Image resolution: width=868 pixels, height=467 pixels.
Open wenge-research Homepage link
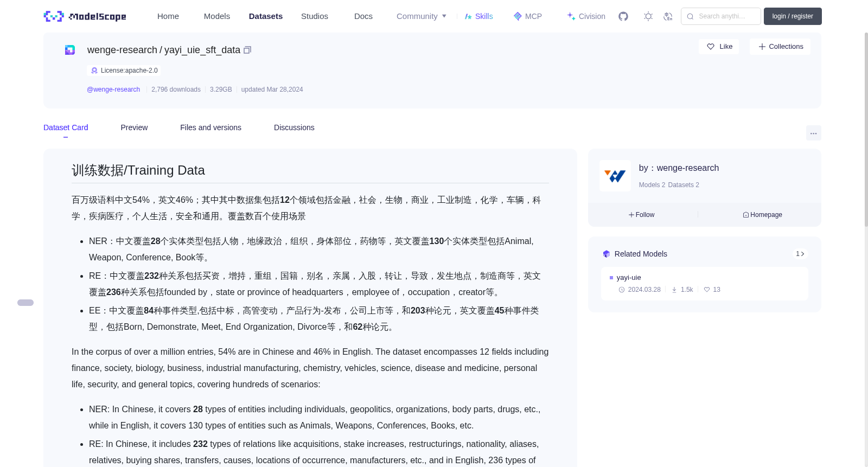point(762,215)
